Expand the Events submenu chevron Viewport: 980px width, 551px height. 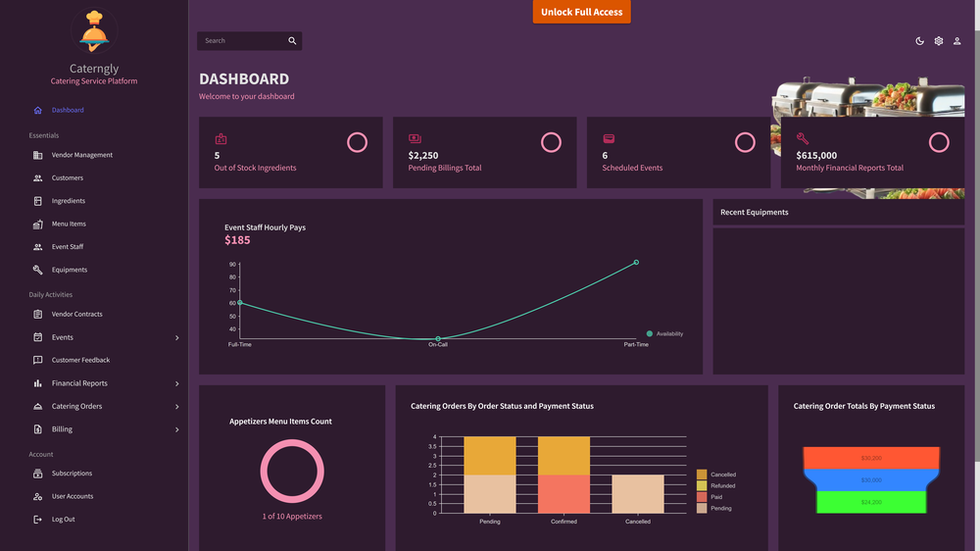point(176,337)
